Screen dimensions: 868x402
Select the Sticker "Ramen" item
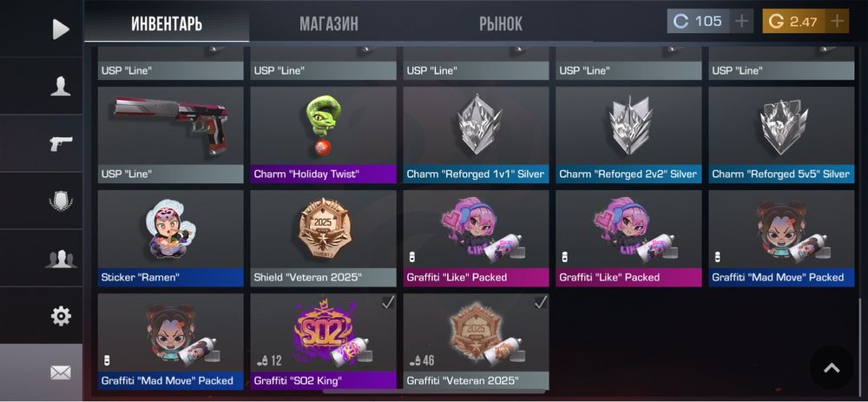tap(170, 238)
